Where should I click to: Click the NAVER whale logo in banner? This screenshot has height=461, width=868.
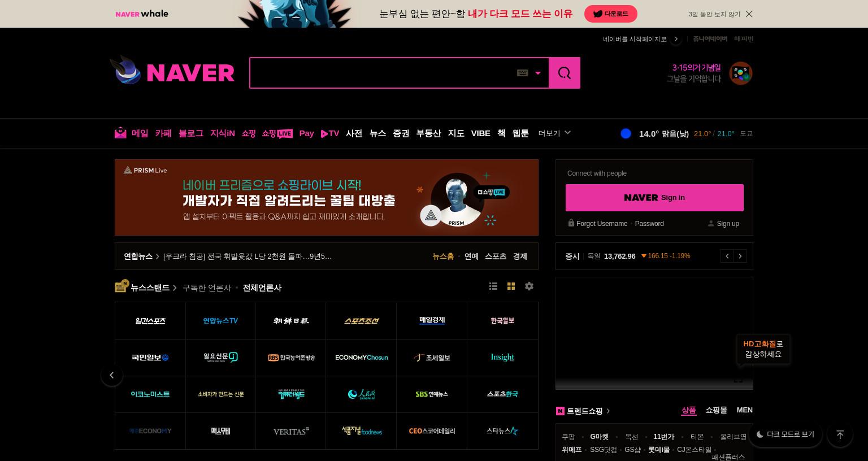tap(142, 14)
